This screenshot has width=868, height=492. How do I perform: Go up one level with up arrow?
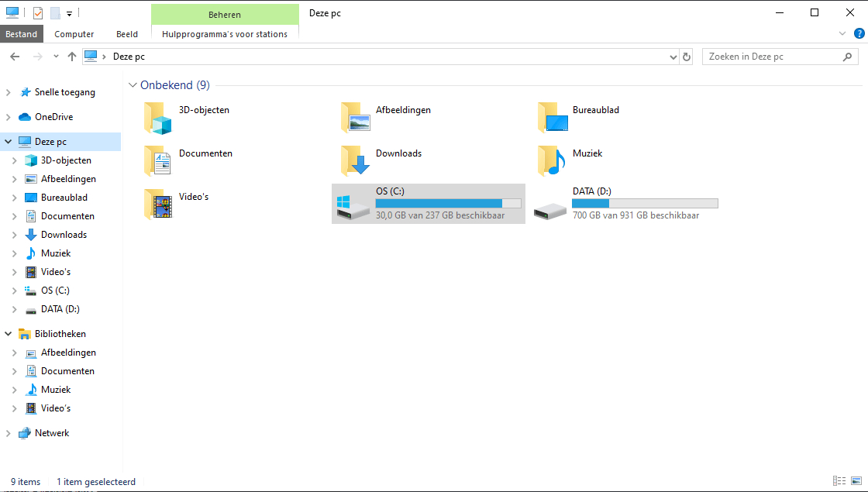[71, 57]
